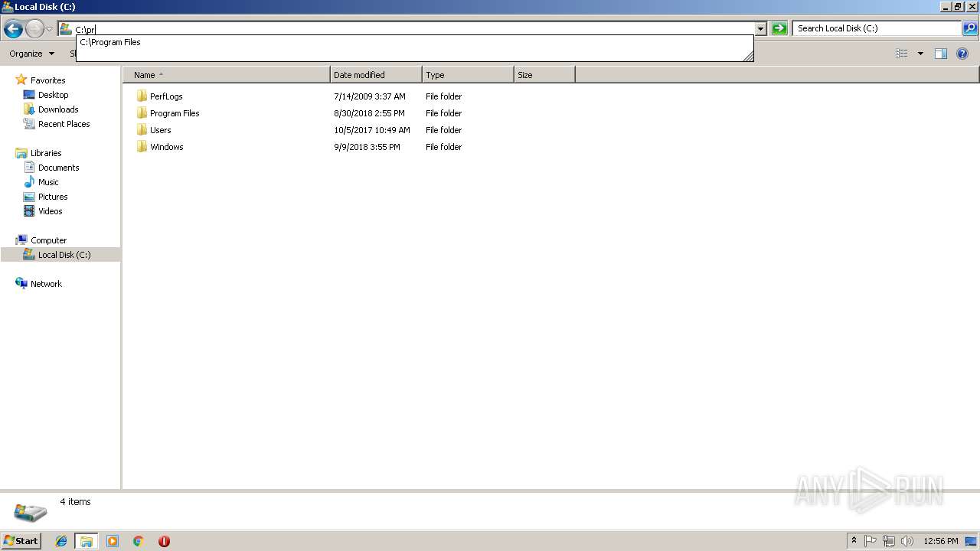
Task: Click the search magnifier icon
Action: click(970, 28)
